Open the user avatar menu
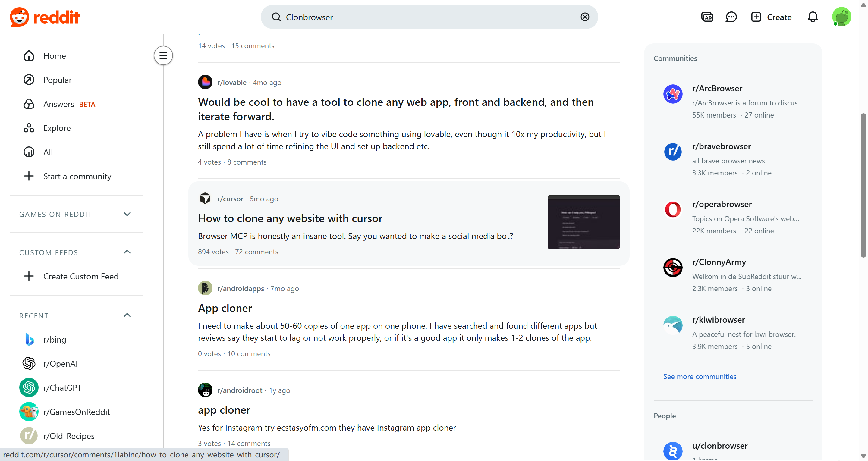This screenshot has width=868, height=461. point(841,17)
